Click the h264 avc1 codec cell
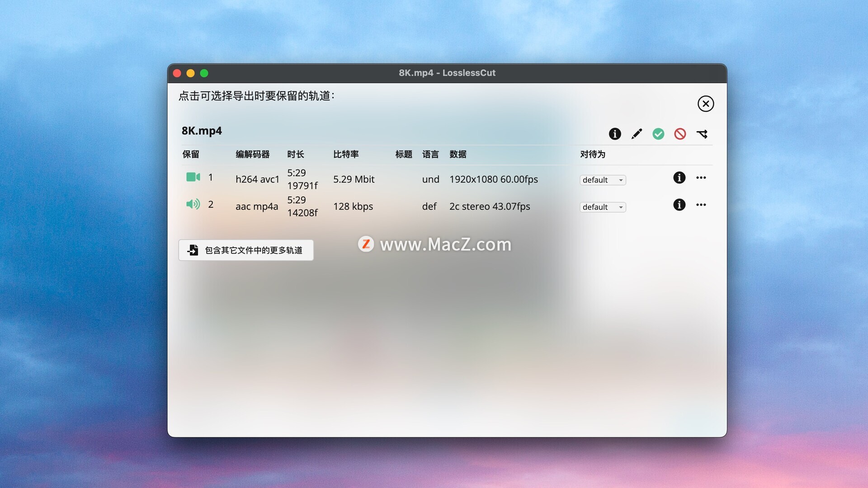Image resolution: width=868 pixels, height=488 pixels. [257, 179]
